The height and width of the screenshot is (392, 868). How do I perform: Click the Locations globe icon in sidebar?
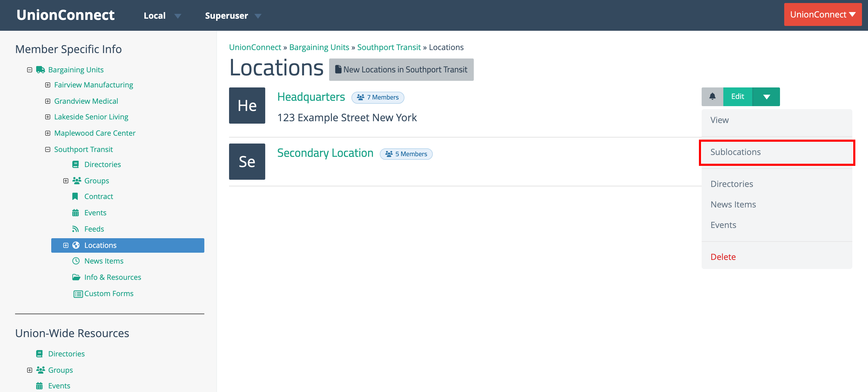pyautogui.click(x=76, y=245)
